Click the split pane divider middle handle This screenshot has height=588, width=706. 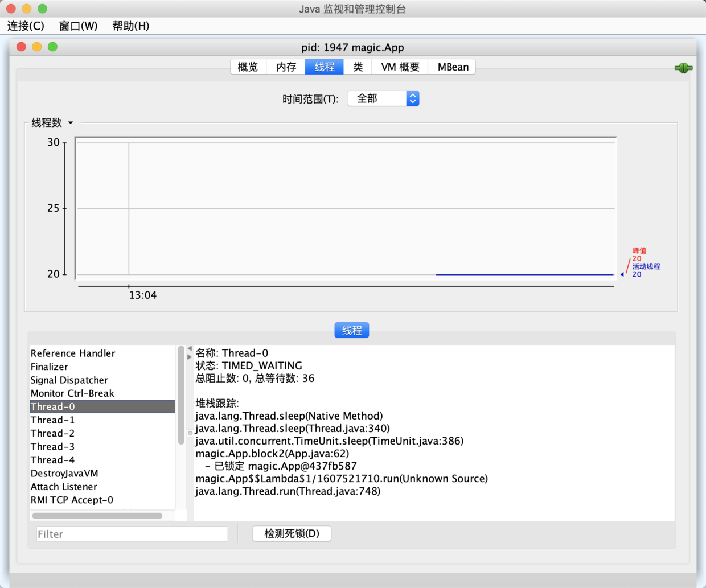point(190,433)
